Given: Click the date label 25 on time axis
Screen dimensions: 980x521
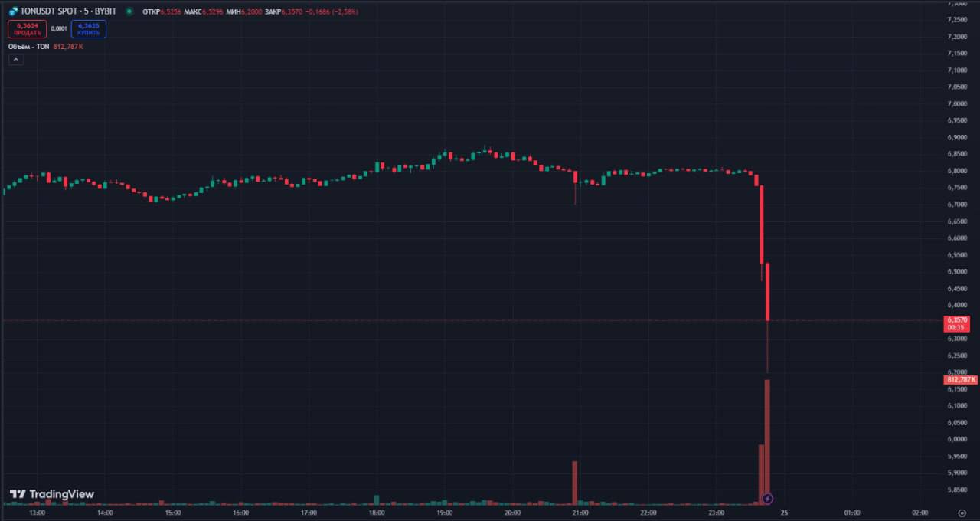Looking at the screenshot, I should tap(784, 513).
